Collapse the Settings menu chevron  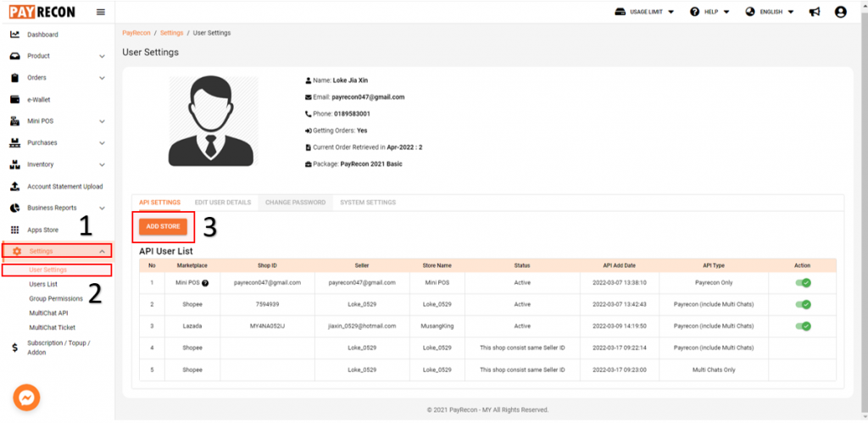[102, 252]
